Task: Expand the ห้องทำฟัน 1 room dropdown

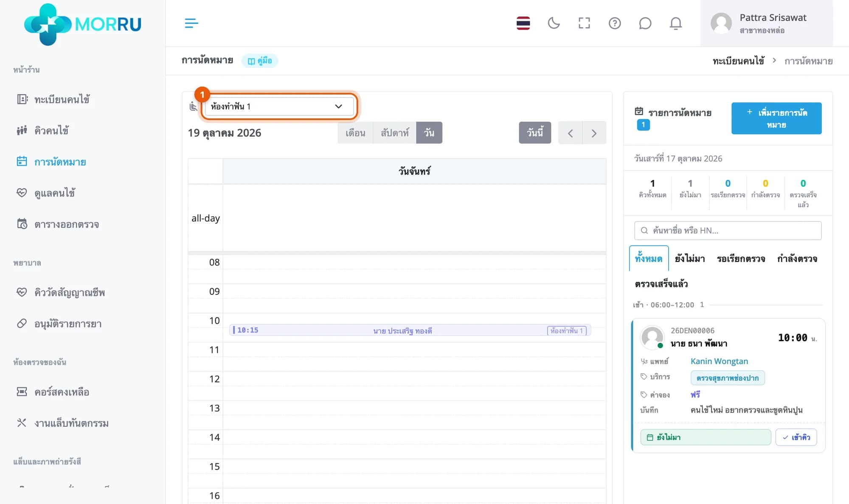Action: (278, 106)
